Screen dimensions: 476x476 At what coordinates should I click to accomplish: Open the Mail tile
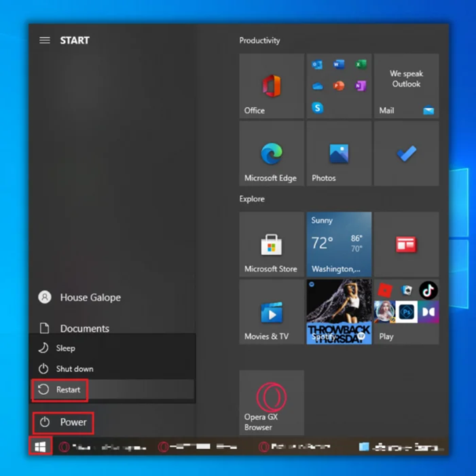click(x=406, y=86)
